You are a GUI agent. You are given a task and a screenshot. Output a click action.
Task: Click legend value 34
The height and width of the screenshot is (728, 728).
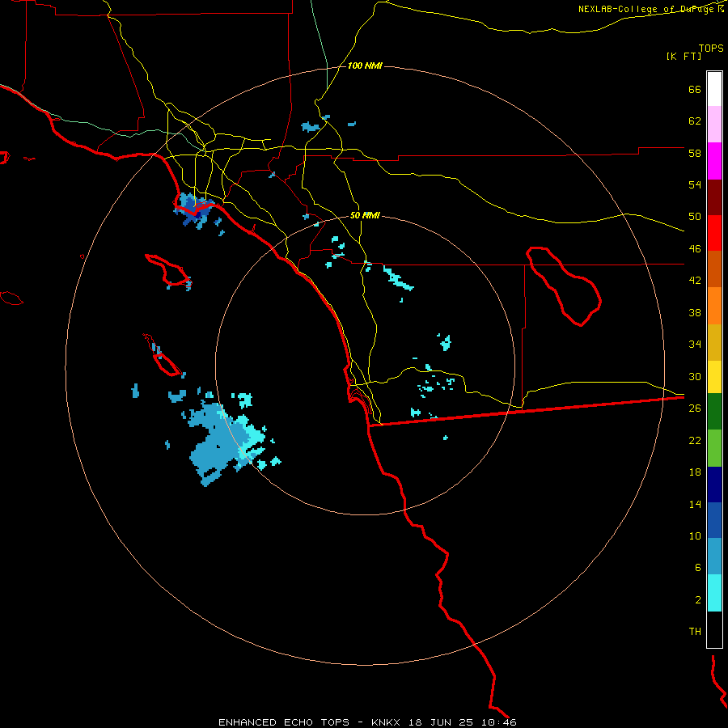(695, 344)
